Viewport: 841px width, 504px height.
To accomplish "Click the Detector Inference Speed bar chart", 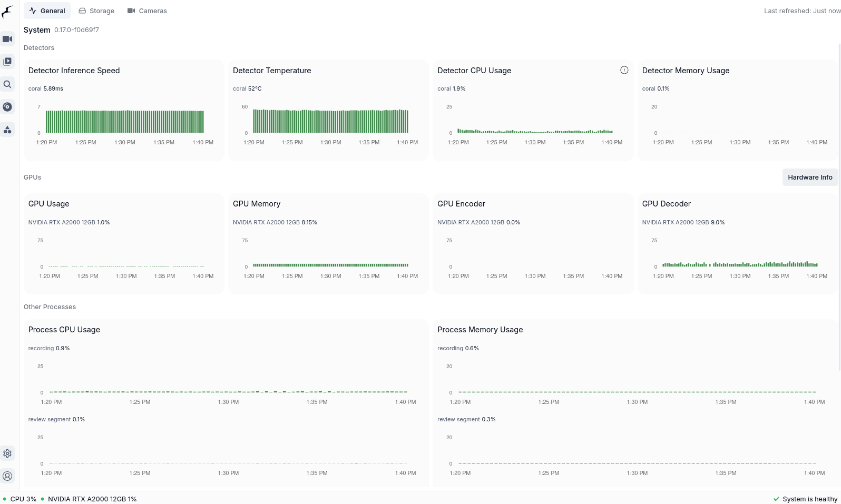I will click(124, 122).
